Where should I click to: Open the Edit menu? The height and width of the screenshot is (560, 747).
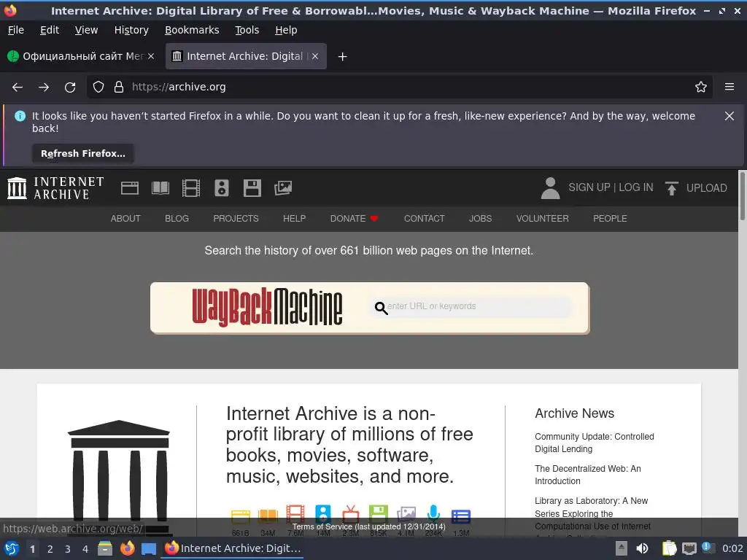coord(50,30)
